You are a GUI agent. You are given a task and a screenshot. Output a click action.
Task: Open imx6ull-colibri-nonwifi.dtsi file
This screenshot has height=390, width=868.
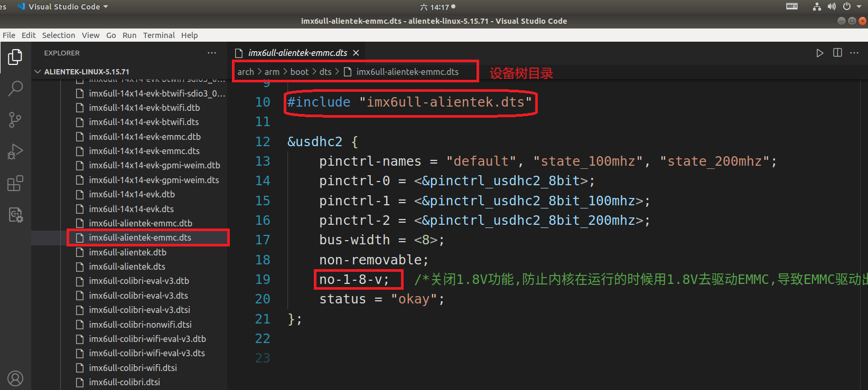click(x=140, y=325)
